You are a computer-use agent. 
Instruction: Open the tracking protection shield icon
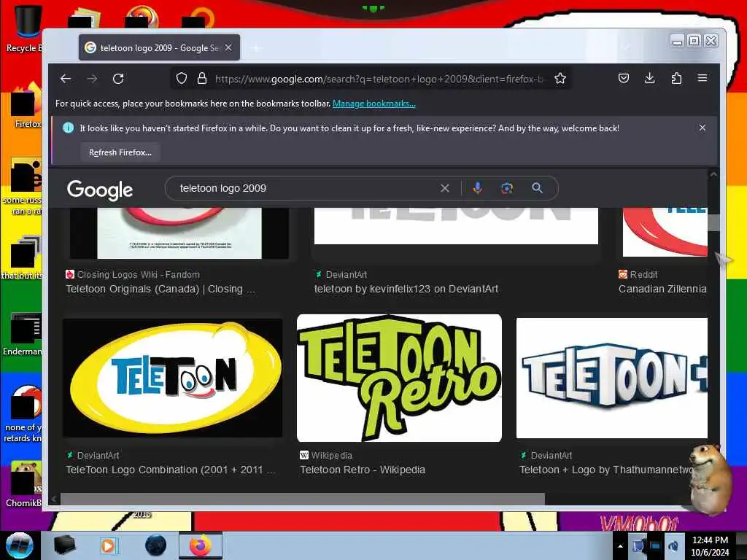tap(182, 79)
